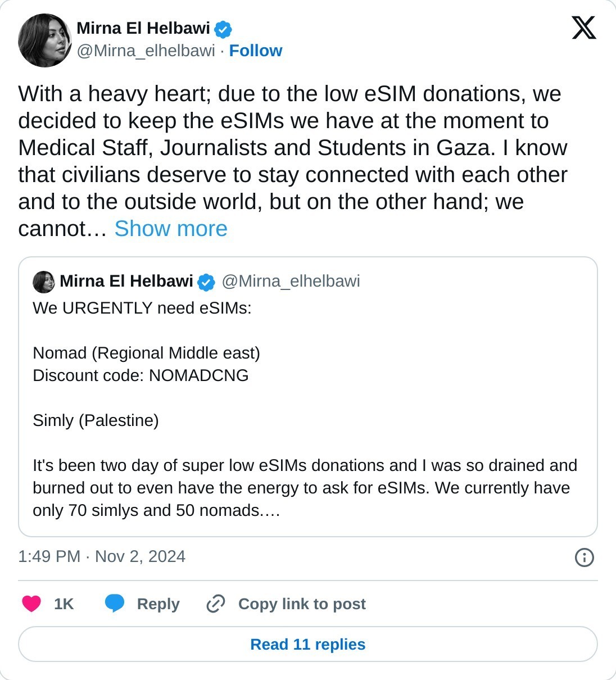Viewport: 616px width, 680px height.
Task: Open the info circle icon
Action: pyautogui.click(x=585, y=557)
